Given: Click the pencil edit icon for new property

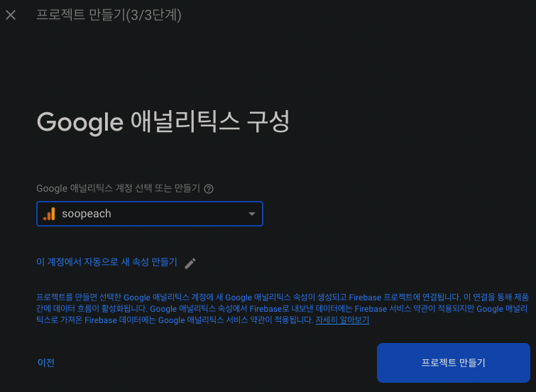Looking at the screenshot, I should [x=190, y=263].
